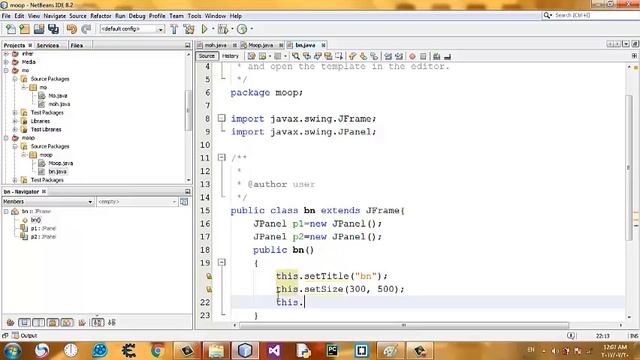Screen dimensions: 640x360
Task: Toggle Show Fields filter in Navigator
Action: pos(24,322)
